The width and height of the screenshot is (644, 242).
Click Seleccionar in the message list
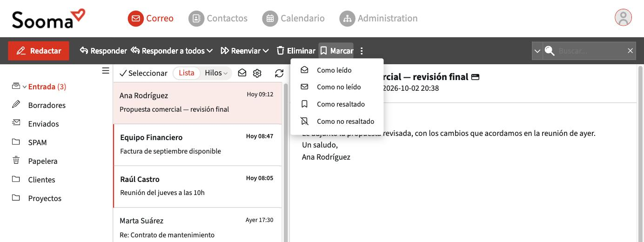pos(143,73)
